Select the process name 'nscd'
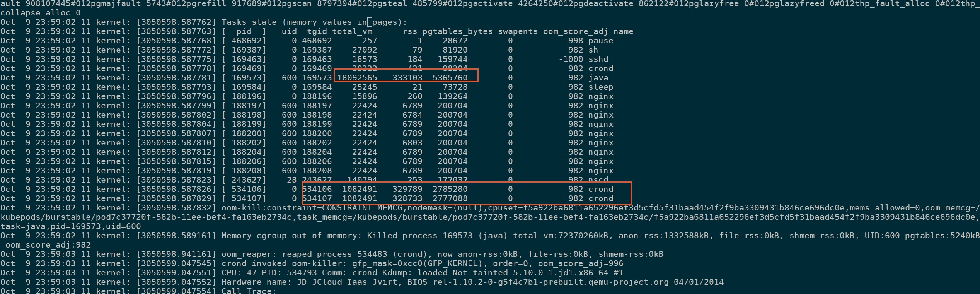Image resolution: width=980 pixels, height=294 pixels. pyautogui.click(x=598, y=180)
